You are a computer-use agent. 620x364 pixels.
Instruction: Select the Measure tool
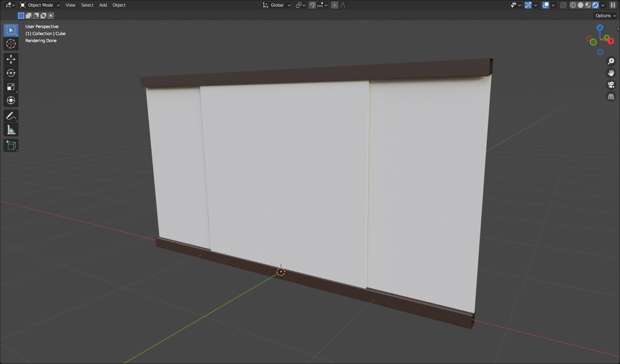pos(11,130)
